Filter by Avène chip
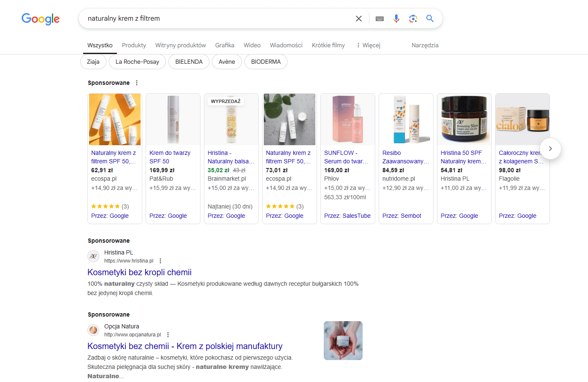 (227, 62)
